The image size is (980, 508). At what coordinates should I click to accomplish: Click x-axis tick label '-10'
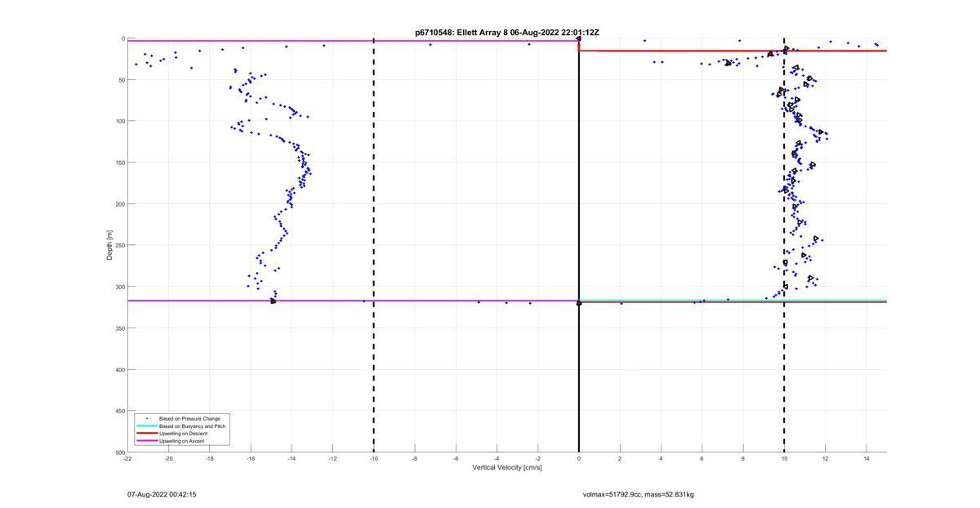point(373,458)
